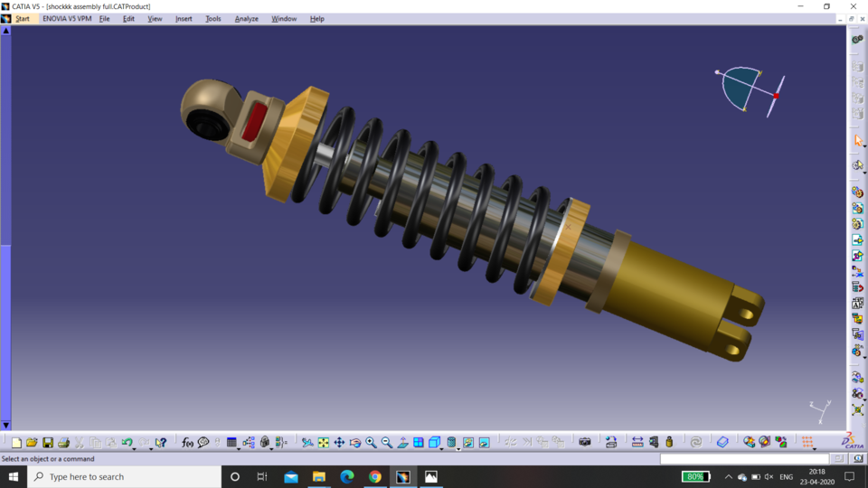
Task: Open Mail app from taskbar
Action: (x=290, y=476)
